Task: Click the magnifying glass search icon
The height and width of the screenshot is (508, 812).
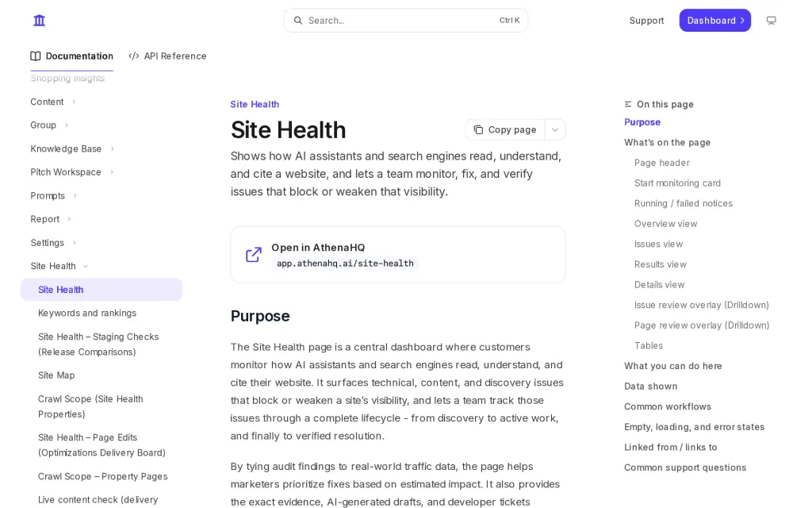Action: pos(298,20)
